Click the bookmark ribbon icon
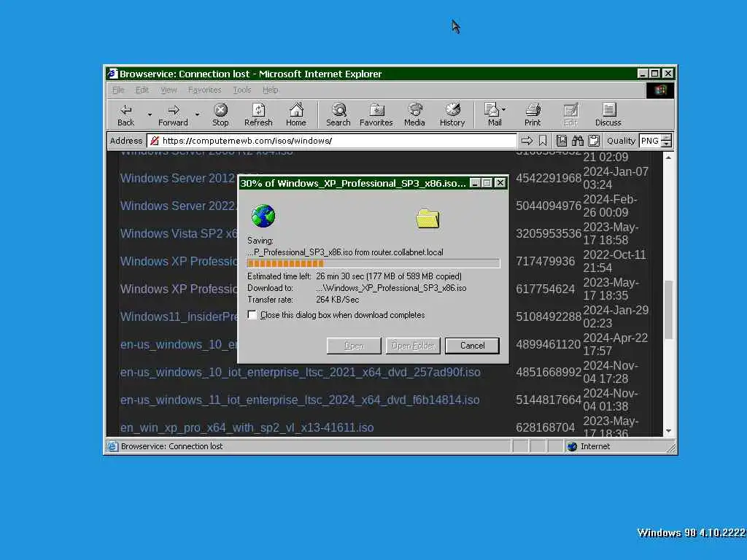Image resolution: width=747 pixels, height=560 pixels. tap(543, 141)
